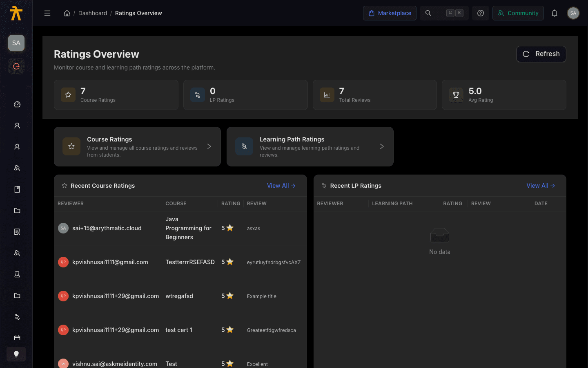Open the single user icon in sidebar
588x368 pixels.
17,126
